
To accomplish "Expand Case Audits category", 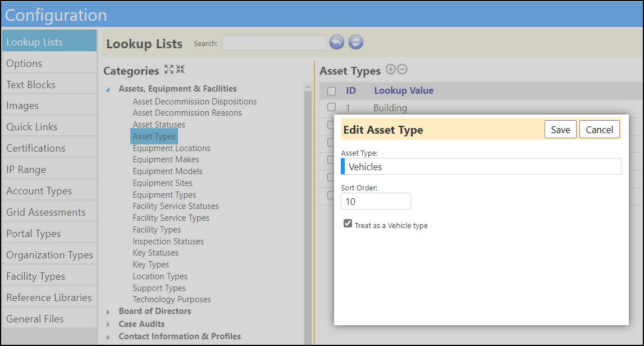I will [108, 325].
